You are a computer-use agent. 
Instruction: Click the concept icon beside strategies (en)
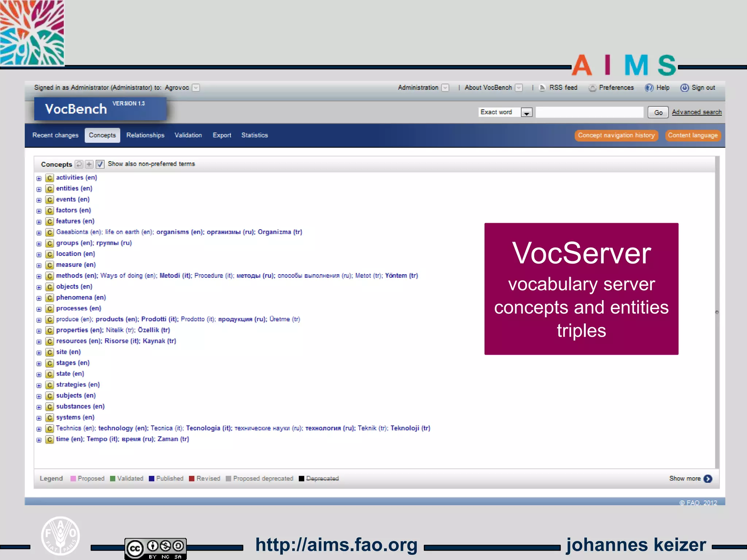pyautogui.click(x=50, y=385)
